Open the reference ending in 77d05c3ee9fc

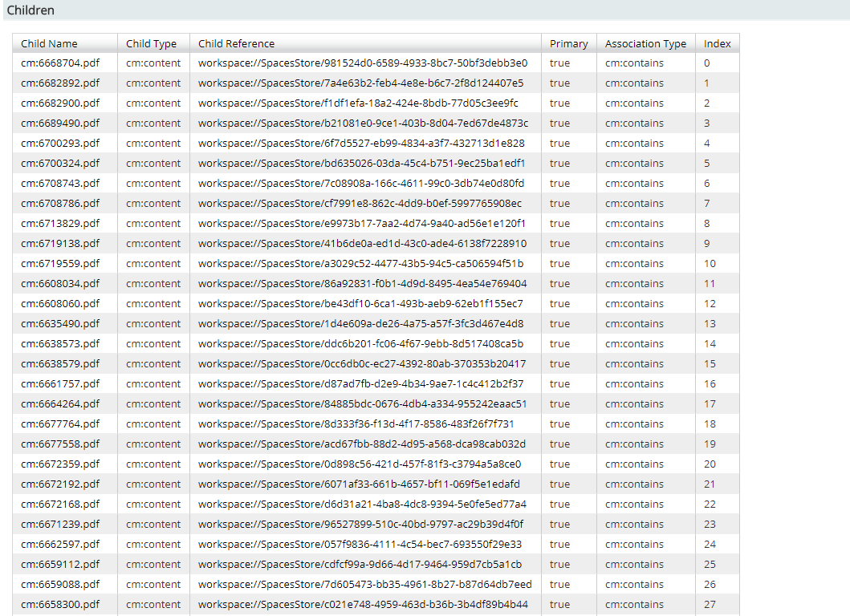[x=358, y=103]
